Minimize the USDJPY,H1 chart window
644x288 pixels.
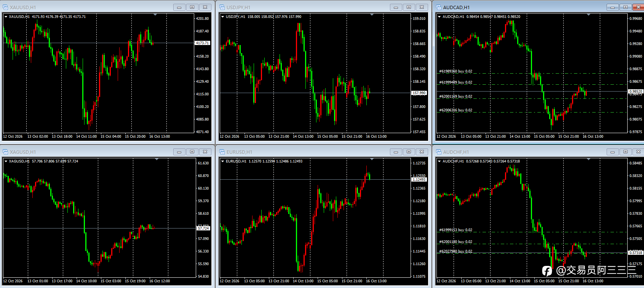point(396,7)
